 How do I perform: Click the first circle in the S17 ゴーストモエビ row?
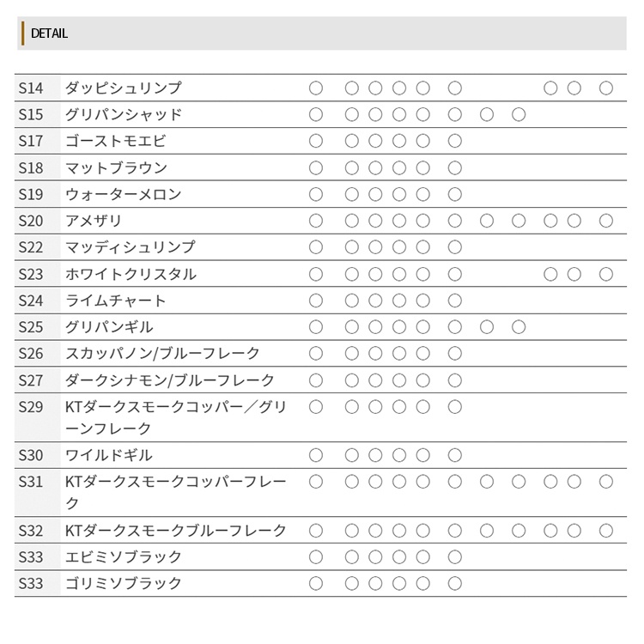click(x=316, y=141)
